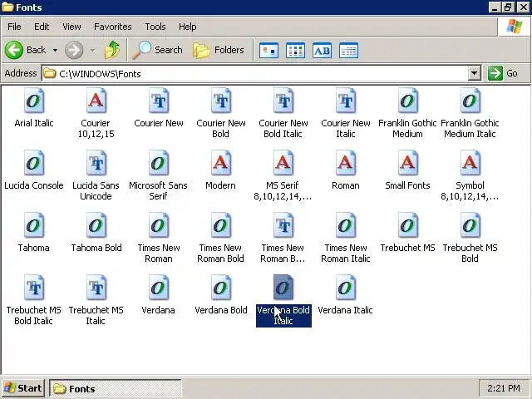This screenshot has height=399, width=532.
Task: Switch to Large Icons view
Action: click(268, 51)
